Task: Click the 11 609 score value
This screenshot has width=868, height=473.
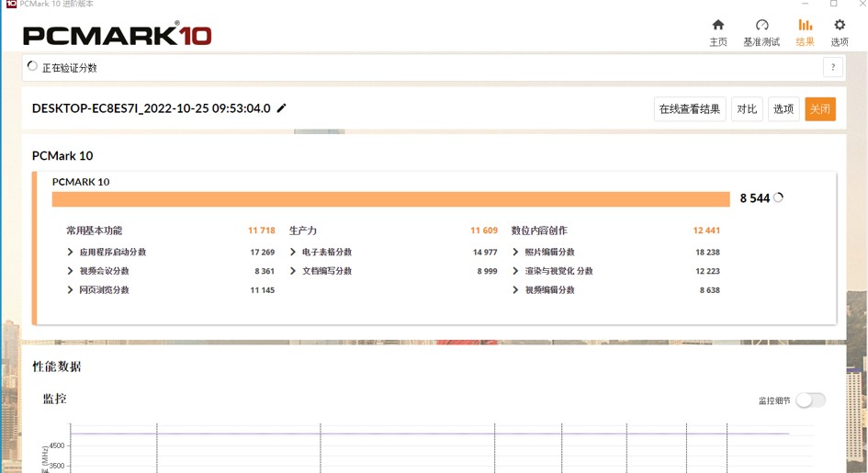Action: pyautogui.click(x=484, y=231)
